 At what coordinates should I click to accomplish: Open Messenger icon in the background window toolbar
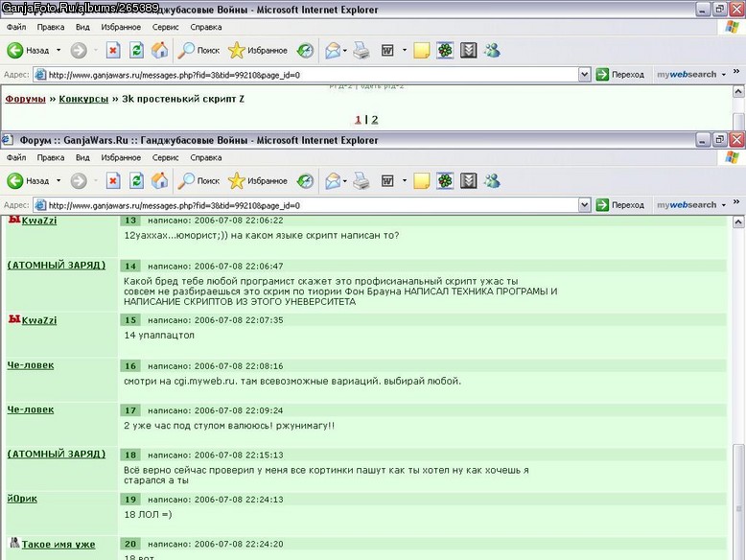pos(493,50)
